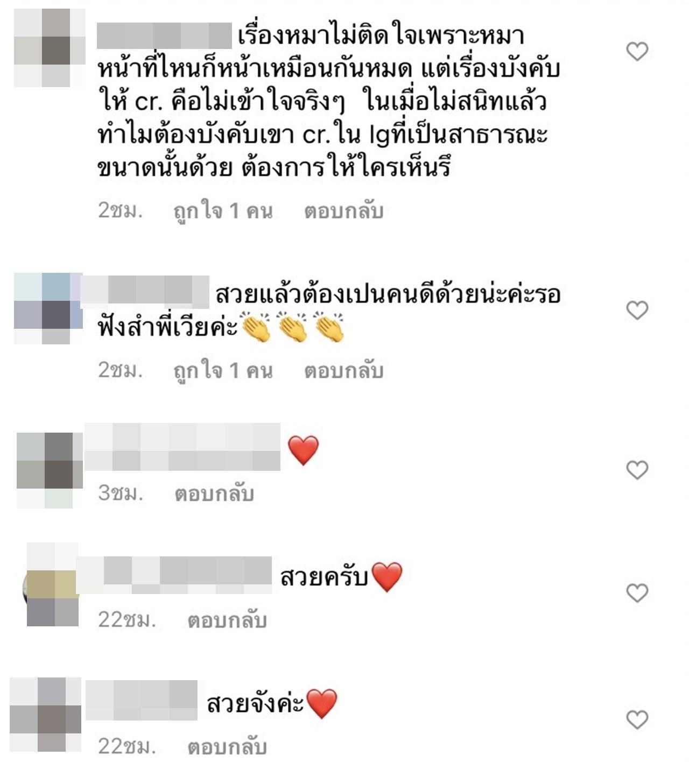Reply to the 'สวยครับ' comment
This screenshot has width=689, height=784.
point(227,620)
